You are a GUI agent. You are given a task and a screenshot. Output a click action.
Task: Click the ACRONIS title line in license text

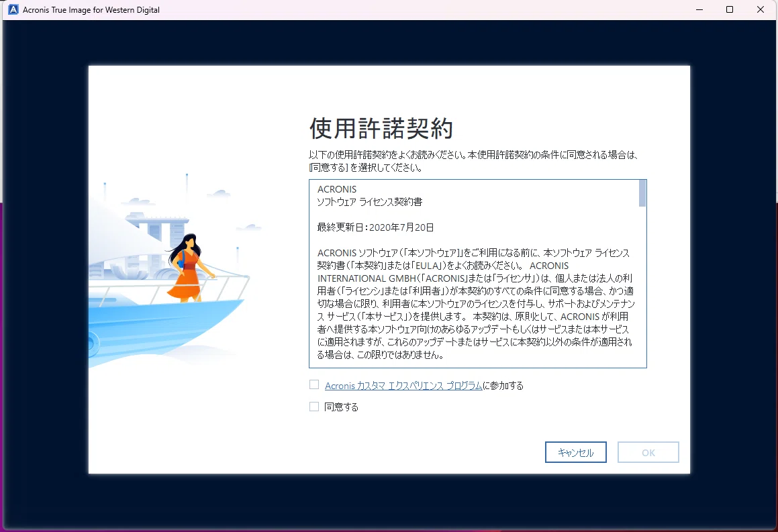tap(337, 189)
